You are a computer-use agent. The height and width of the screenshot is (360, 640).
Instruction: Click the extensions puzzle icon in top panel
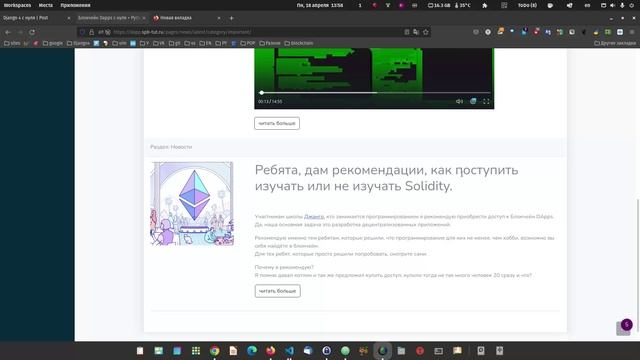[484, 5]
